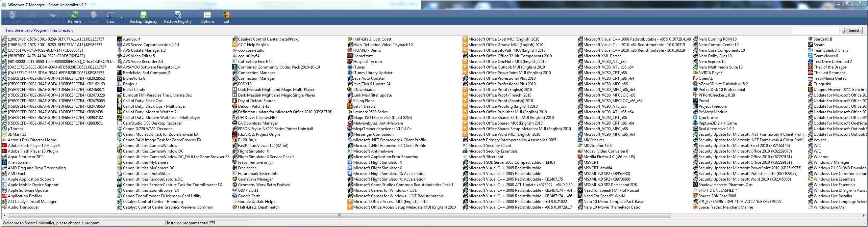The height and width of the screenshot is (227, 868).
Task: Select the StarCraft II icon
Action: [x=810, y=39]
